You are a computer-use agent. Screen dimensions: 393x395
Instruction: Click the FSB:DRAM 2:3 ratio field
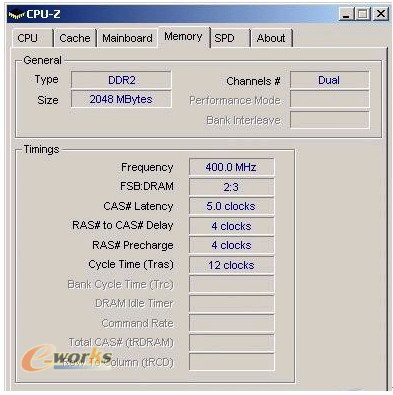tap(231, 187)
